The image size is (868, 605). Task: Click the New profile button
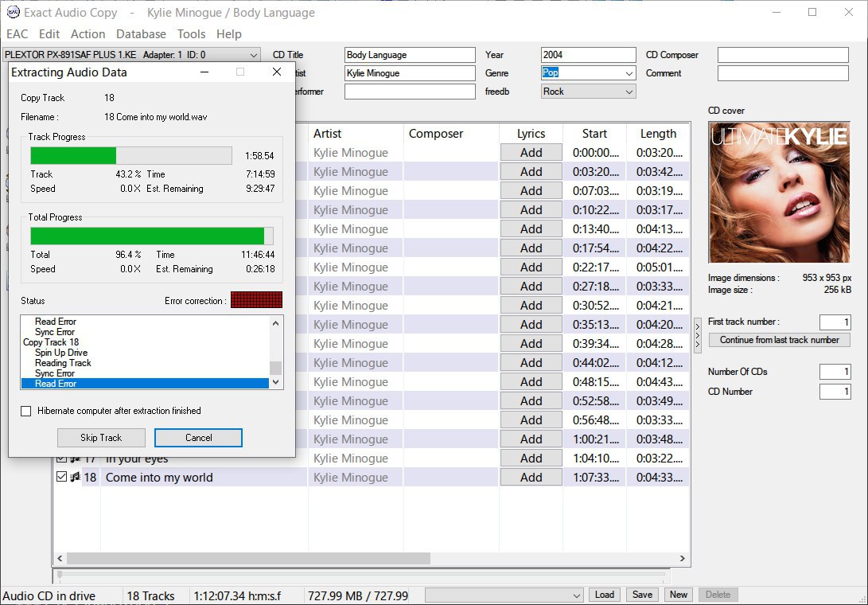679,595
